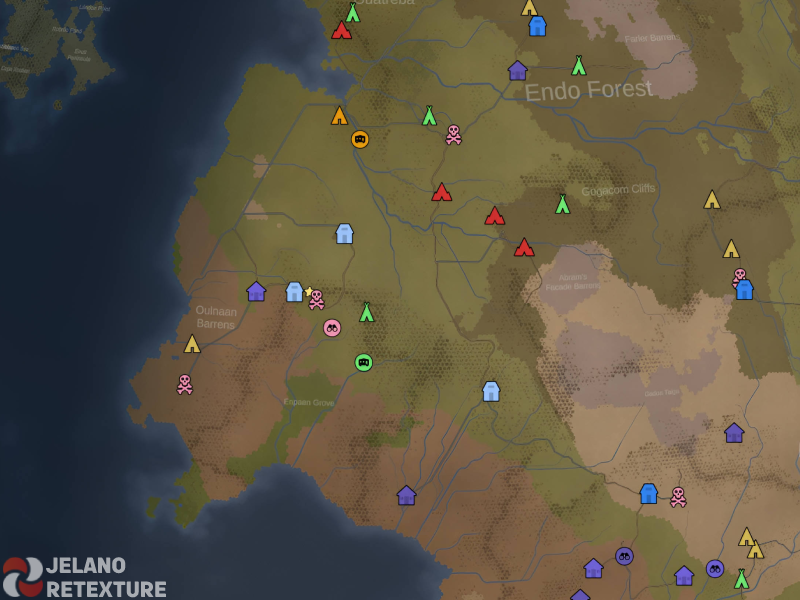Select purple binoculars beside paired yellow tents
Screen dimensions: 800x600
pyautogui.click(x=715, y=568)
